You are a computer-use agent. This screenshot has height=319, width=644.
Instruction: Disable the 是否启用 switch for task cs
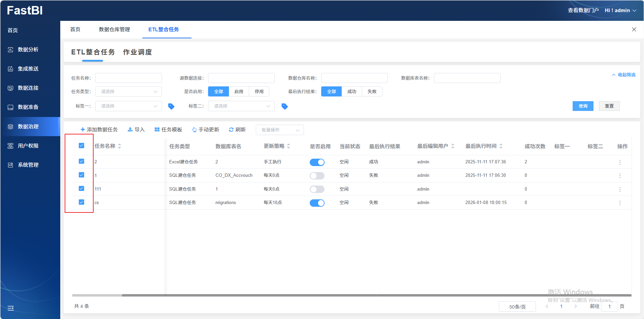pyautogui.click(x=317, y=203)
